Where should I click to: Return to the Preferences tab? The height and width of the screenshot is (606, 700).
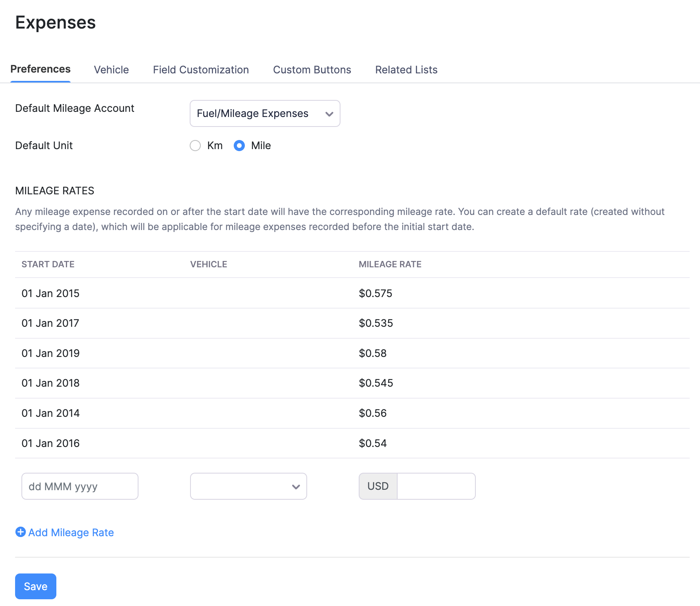[x=40, y=69]
